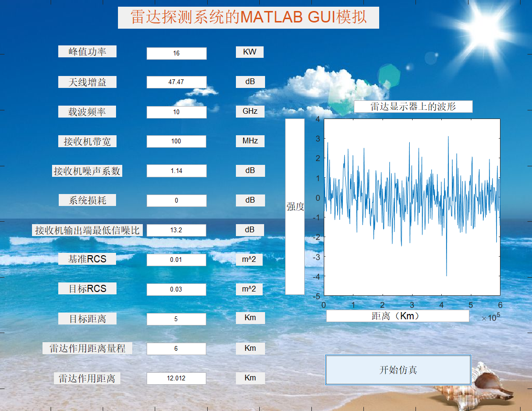Click the 峰值功率 label

[87, 51]
